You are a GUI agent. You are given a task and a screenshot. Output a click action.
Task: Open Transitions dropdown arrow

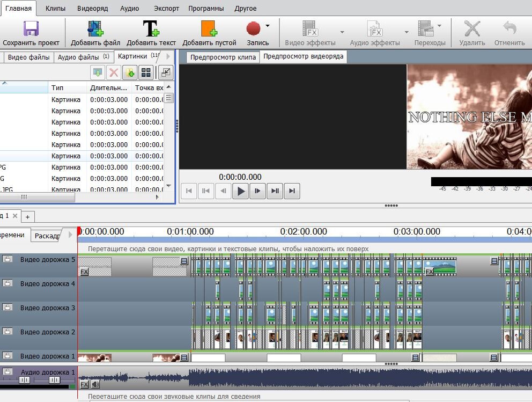[439, 26]
